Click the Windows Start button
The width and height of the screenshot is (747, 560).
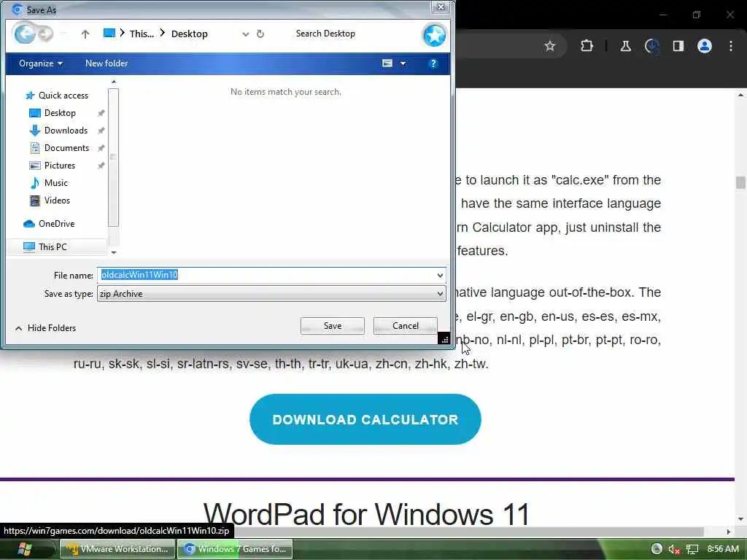point(26,549)
